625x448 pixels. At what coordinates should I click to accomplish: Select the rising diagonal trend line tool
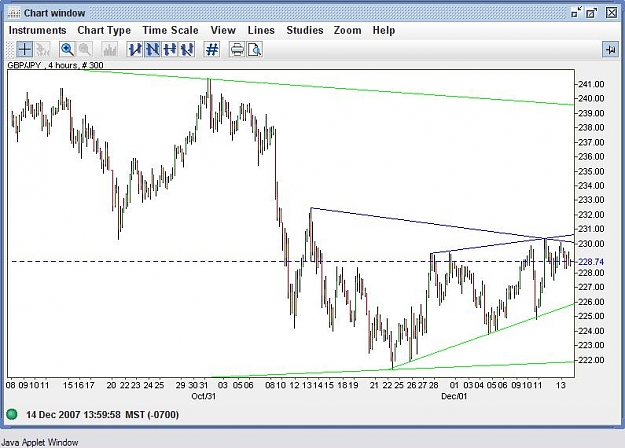[x=135, y=49]
